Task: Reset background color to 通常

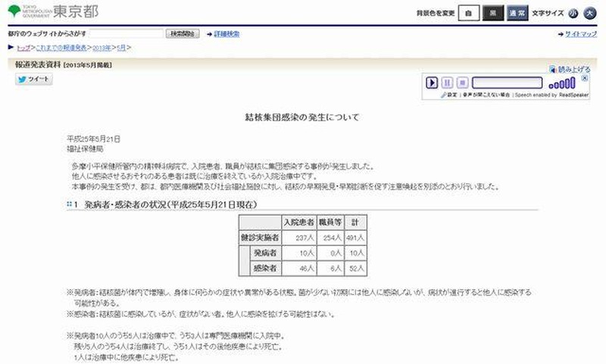Action: pyautogui.click(x=517, y=14)
